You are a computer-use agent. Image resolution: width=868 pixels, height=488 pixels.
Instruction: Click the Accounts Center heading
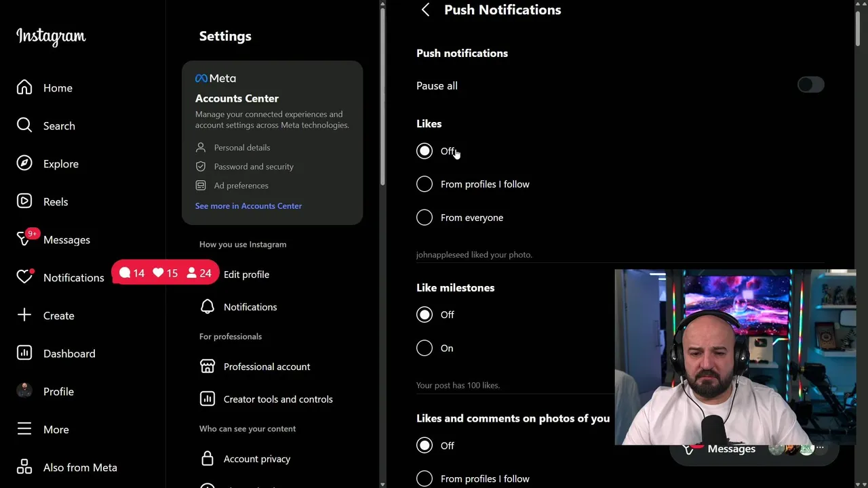pyautogui.click(x=237, y=98)
